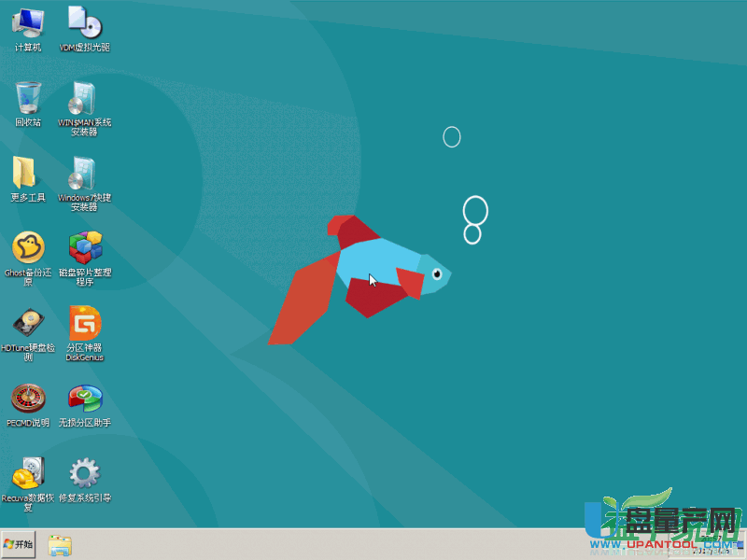Open the 计算机 (Computer) desktop icon

[28, 22]
